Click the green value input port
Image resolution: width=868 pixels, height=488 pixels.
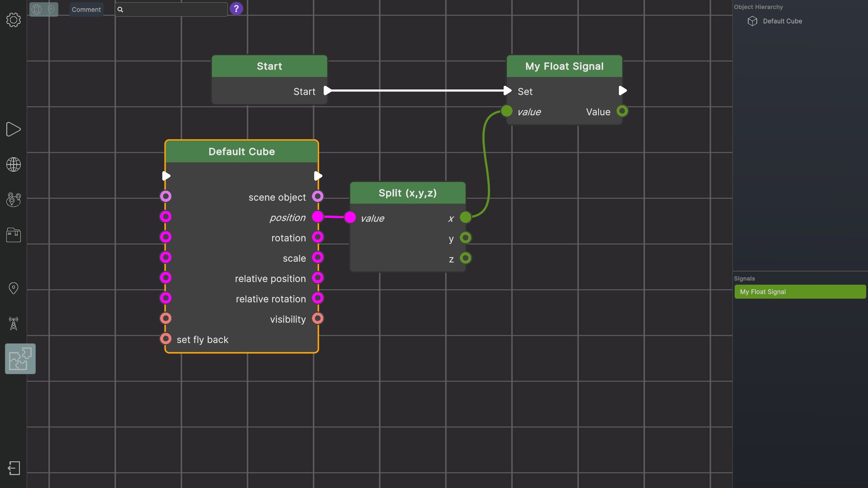(507, 111)
